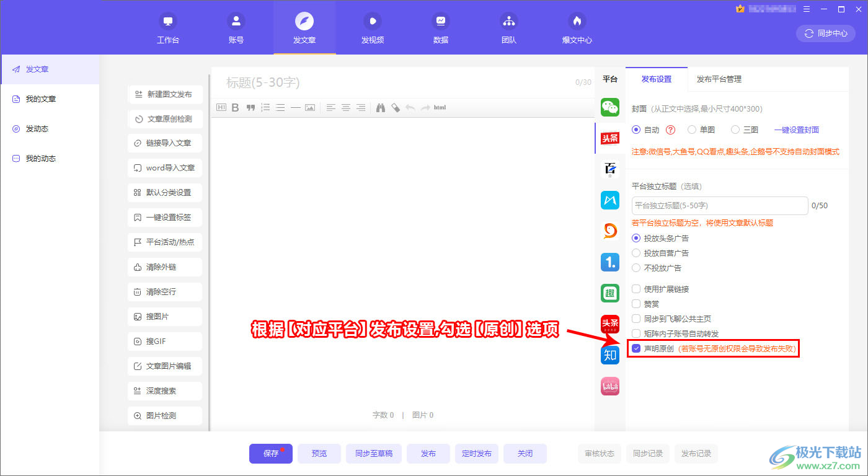Image resolution: width=868 pixels, height=476 pixels.
Task: Choose 投放头条广告 ad option
Action: 635,238
